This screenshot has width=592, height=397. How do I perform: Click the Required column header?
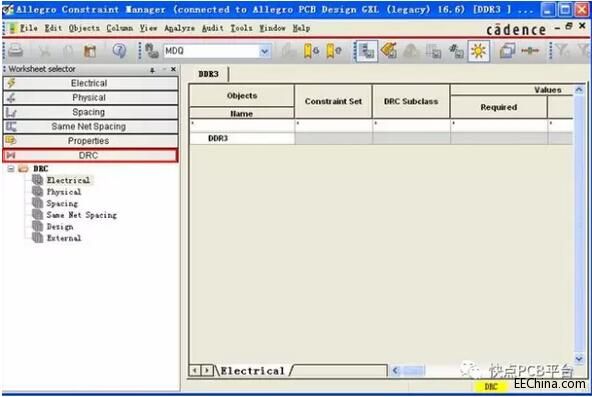click(x=499, y=107)
